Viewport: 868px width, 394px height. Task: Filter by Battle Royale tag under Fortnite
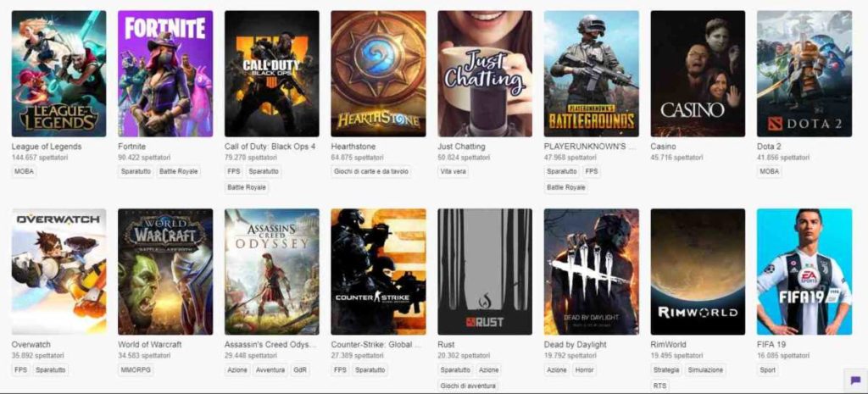pos(178,171)
